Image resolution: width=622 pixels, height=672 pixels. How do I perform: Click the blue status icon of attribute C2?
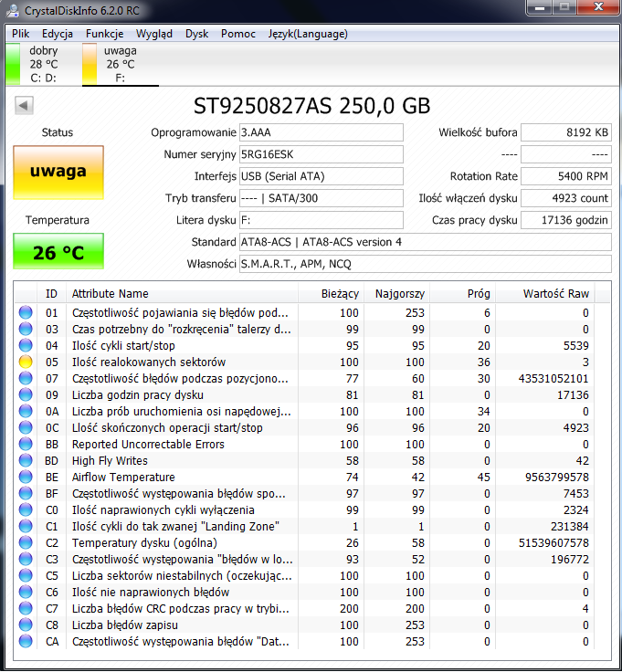pos(26,542)
